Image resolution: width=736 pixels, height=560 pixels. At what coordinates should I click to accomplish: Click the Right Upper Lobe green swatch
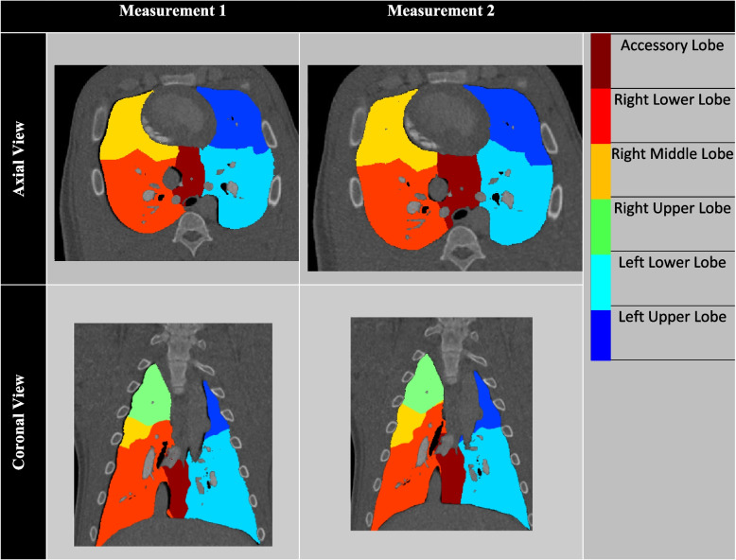(x=601, y=226)
